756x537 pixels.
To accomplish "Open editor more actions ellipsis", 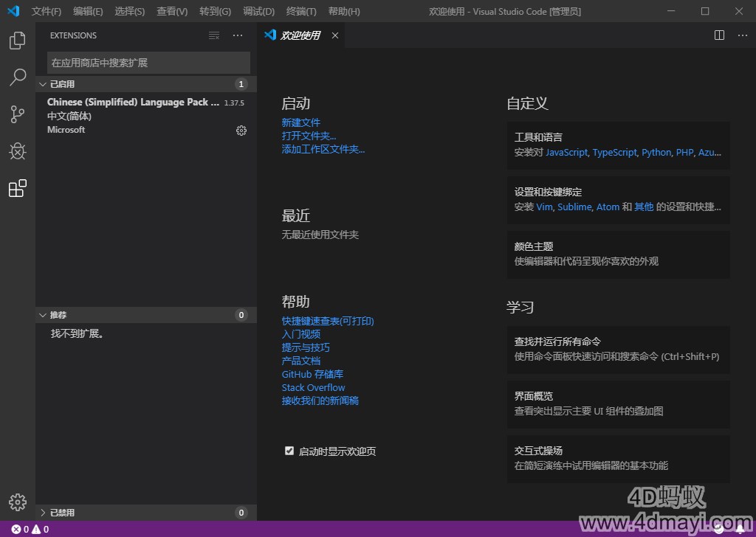I will [x=743, y=35].
